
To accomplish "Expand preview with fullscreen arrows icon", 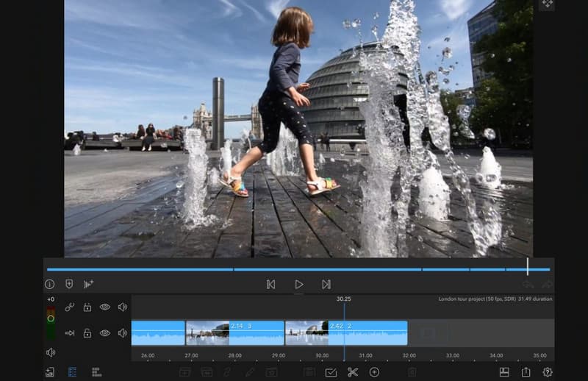I will (x=547, y=4).
